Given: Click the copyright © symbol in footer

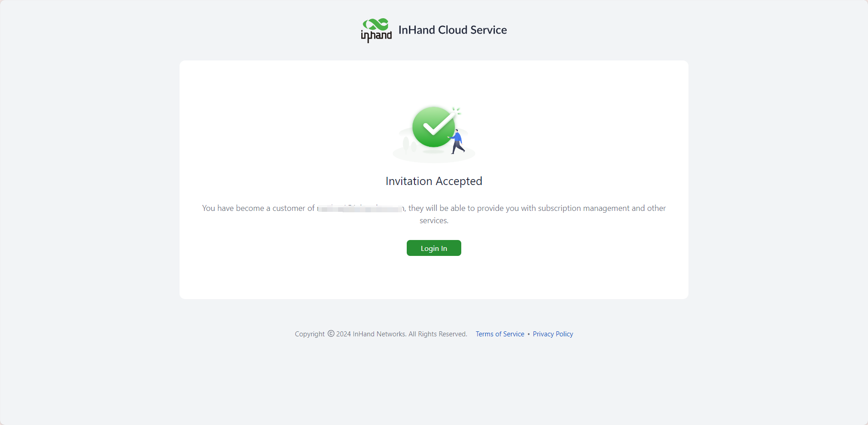Looking at the screenshot, I should pos(331,334).
